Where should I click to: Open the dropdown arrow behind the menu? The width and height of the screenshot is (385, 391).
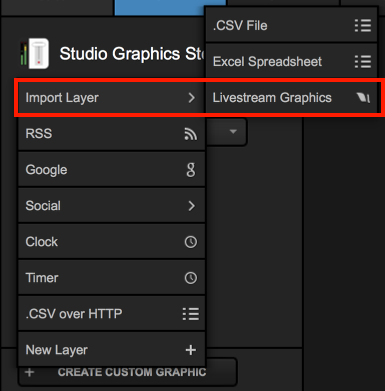pyautogui.click(x=233, y=132)
